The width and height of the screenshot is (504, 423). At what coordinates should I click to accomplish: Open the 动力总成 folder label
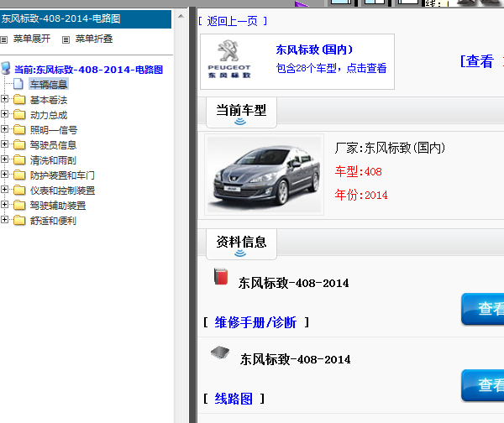[x=49, y=115]
